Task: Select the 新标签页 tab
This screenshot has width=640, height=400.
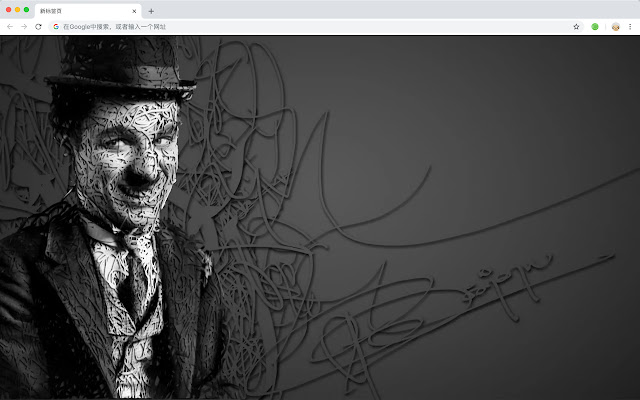Action: click(x=88, y=11)
